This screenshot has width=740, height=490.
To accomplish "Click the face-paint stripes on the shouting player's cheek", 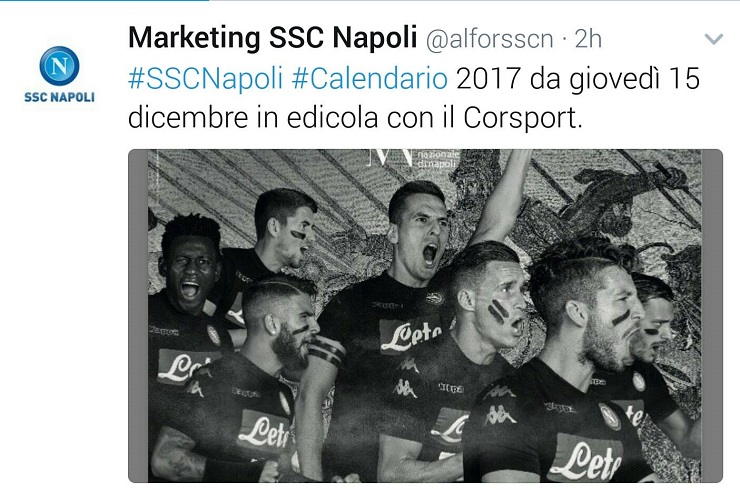I will click(x=497, y=312).
